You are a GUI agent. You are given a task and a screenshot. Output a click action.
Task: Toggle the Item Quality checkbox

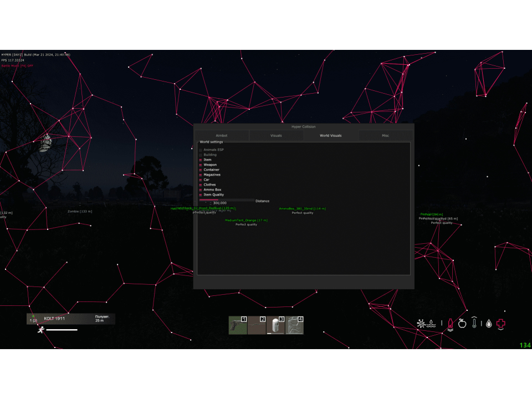click(201, 195)
